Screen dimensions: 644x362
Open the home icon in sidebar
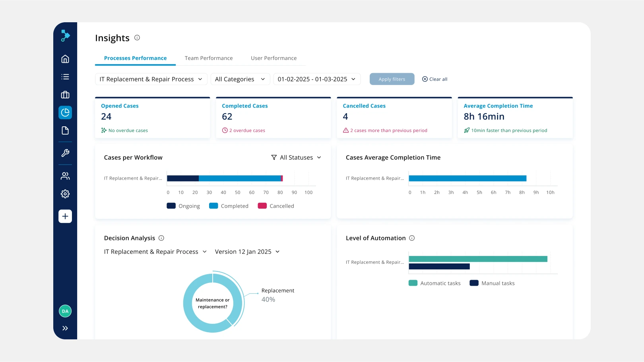pos(65,59)
